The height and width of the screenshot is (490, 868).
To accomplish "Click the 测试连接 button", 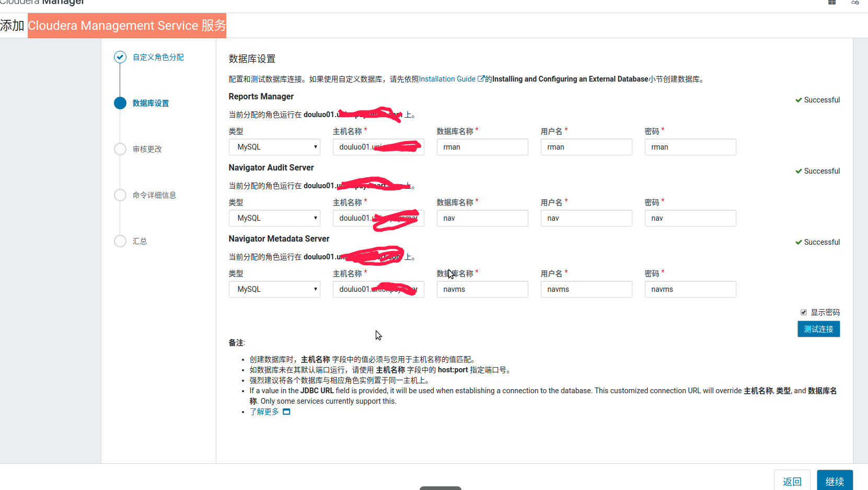I will pos(818,329).
